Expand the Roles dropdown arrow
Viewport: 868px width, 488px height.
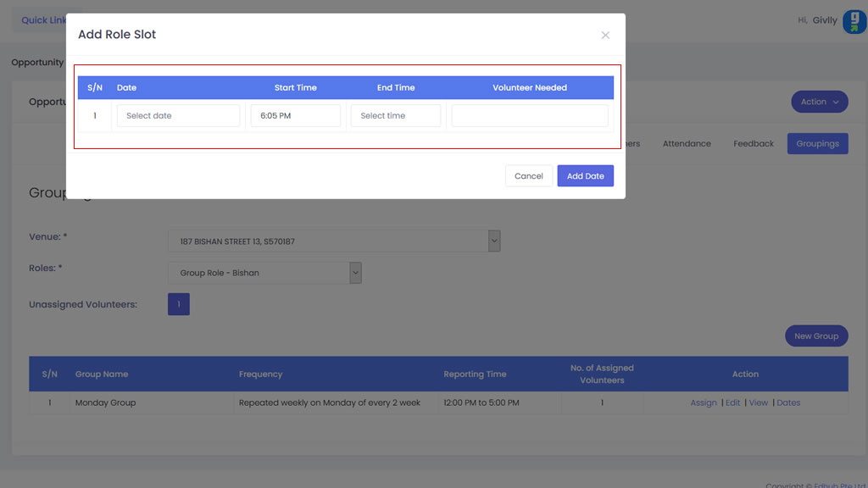(355, 273)
